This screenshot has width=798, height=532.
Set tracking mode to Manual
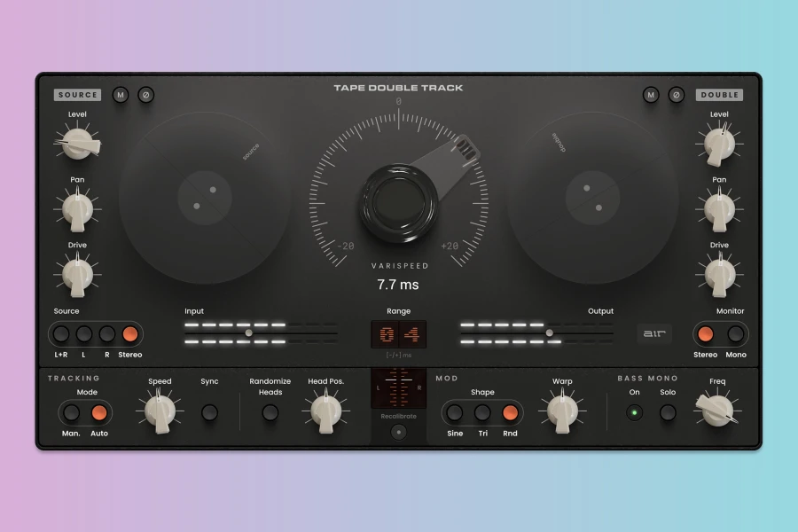point(72,412)
